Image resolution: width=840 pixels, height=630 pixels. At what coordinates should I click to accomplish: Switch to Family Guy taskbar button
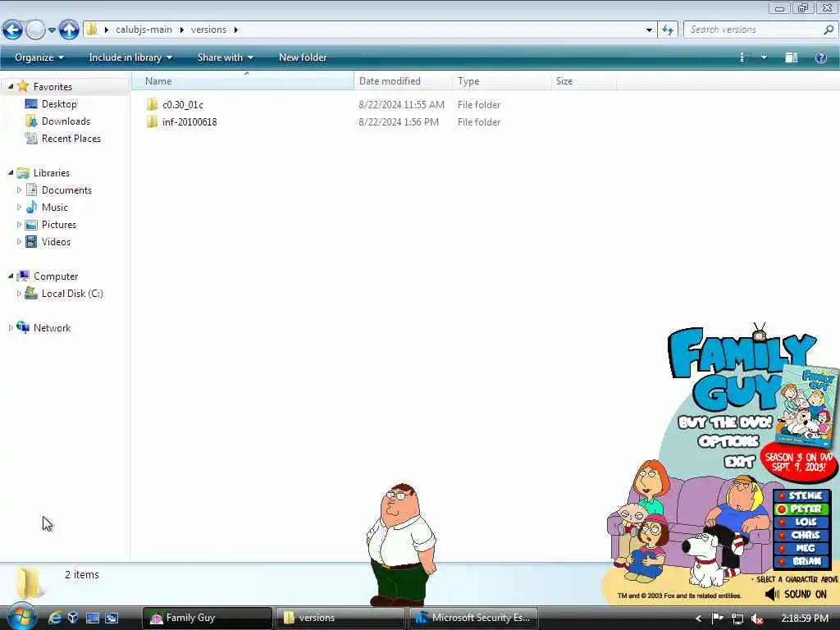click(208, 618)
